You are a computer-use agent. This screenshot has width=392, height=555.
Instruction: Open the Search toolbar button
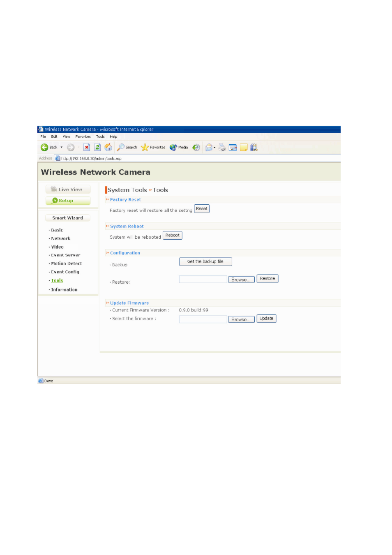127,147
